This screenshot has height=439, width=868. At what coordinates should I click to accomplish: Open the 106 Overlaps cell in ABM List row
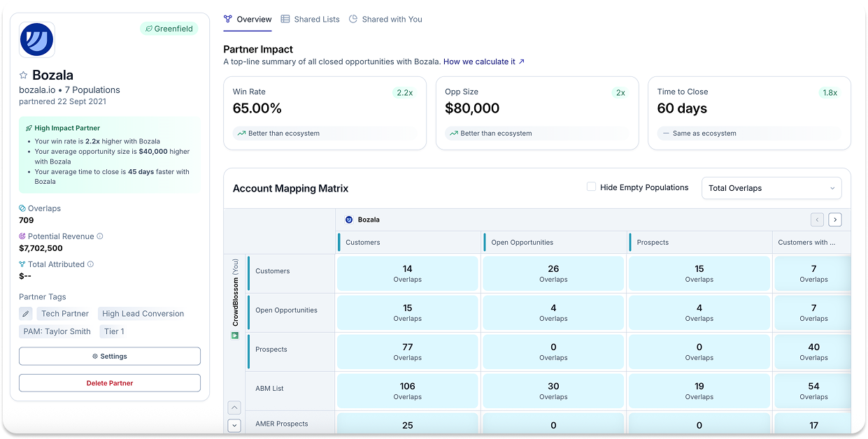408,391
